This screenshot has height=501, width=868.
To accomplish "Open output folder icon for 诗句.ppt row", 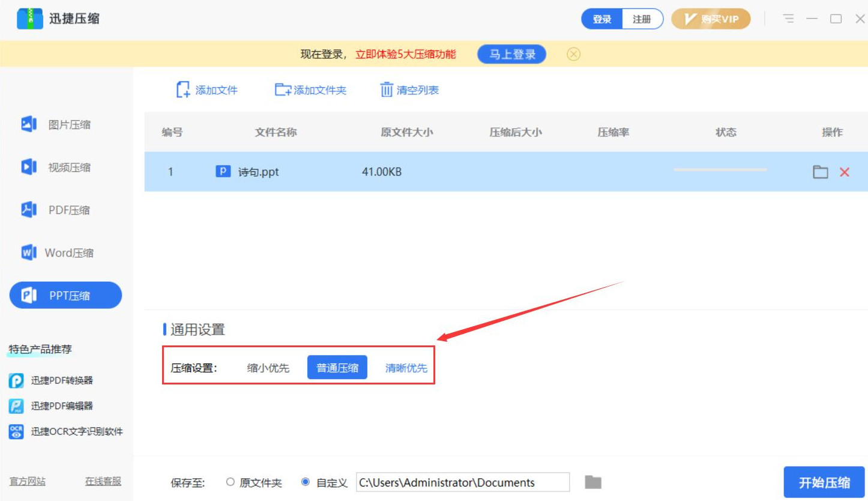I will (821, 172).
